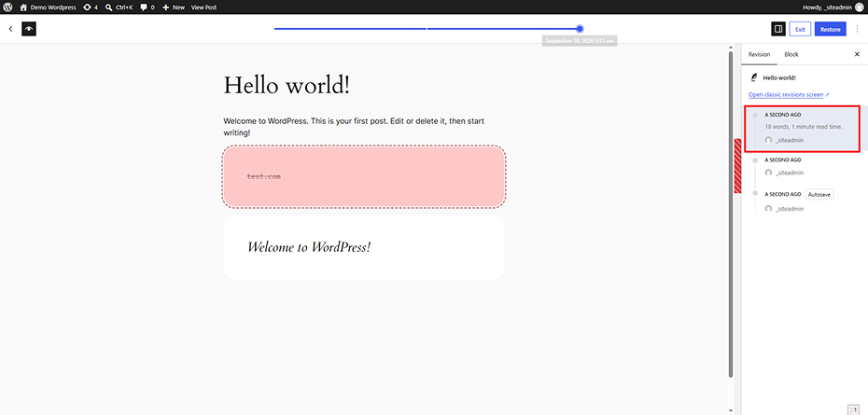Click the Hello world! post title heading
The width and height of the screenshot is (868, 415).
(x=287, y=86)
